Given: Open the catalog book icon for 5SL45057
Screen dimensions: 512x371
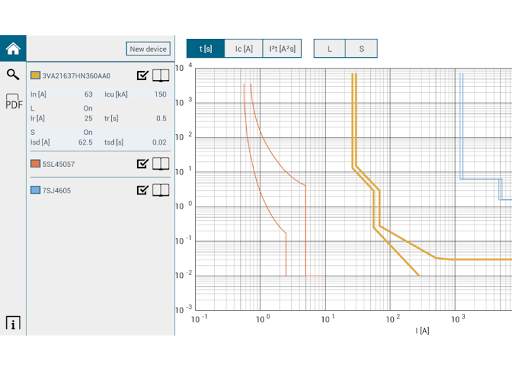Looking at the screenshot, I should (x=161, y=164).
